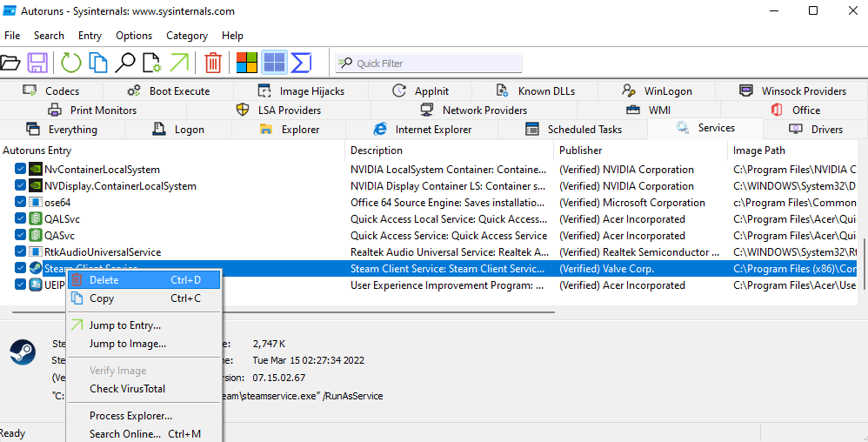Click the Steam Client Service row icon
868x442 pixels.
click(36, 269)
